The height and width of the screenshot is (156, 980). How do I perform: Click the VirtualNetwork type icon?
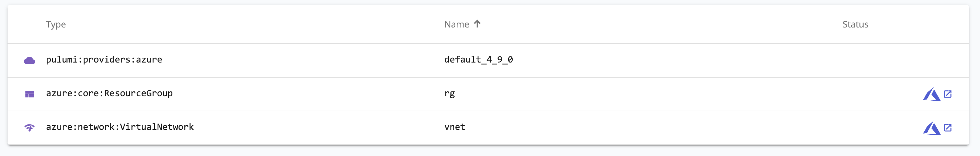[x=30, y=127]
